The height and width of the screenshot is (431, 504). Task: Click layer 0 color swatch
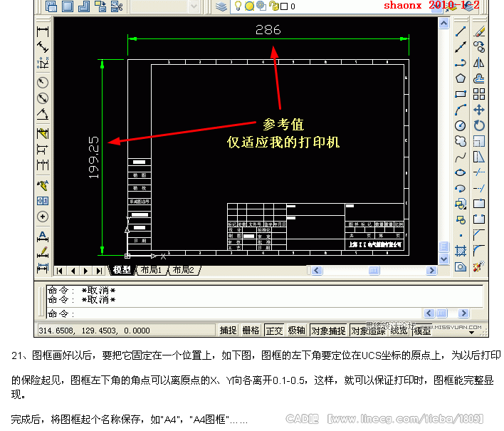284,6
